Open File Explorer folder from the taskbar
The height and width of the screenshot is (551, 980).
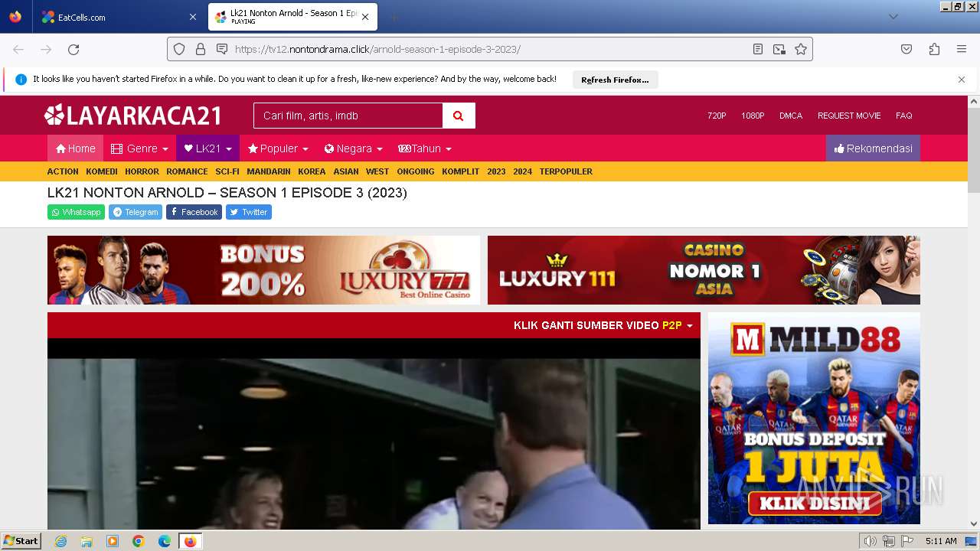tap(87, 541)
